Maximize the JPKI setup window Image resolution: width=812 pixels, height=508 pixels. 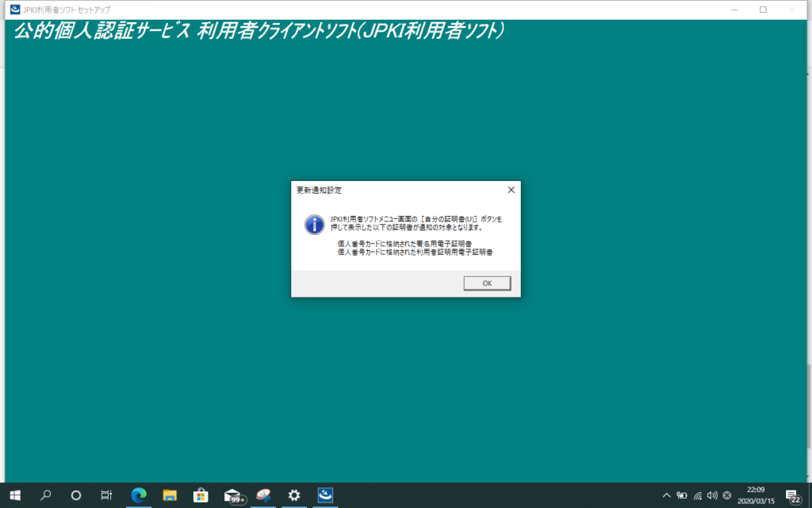click(x=763, y=10)
